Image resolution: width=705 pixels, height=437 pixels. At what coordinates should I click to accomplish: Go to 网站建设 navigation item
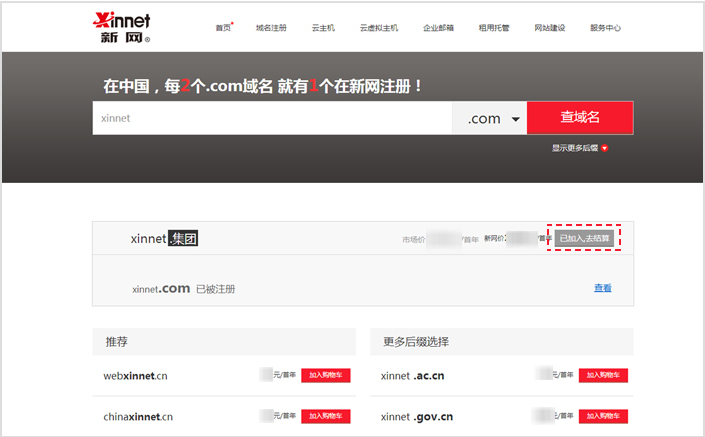550,28
